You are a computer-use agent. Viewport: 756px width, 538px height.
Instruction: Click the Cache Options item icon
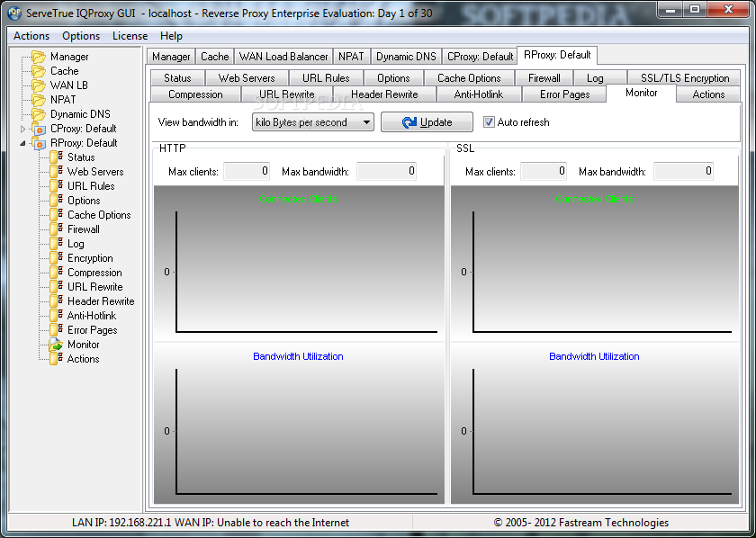(57, 215)
